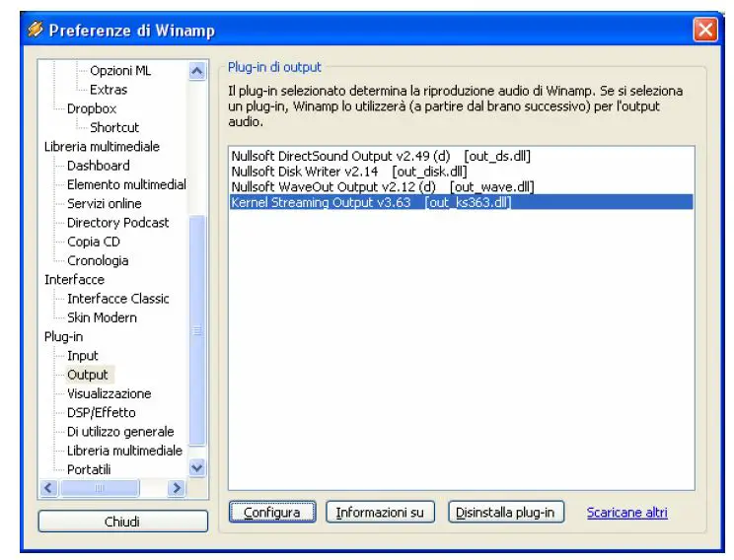
Task: Select DSP/Effetto plug-in entry
Action: coord(101,413)
